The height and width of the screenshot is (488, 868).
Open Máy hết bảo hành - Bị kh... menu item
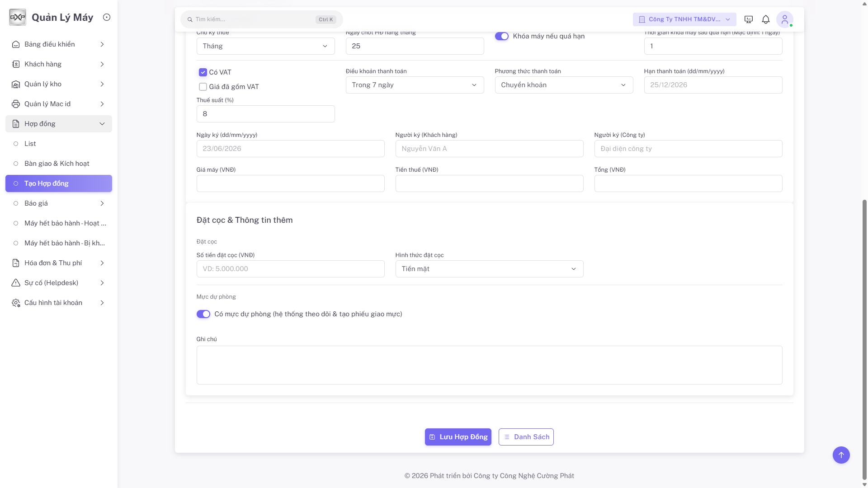59,243
